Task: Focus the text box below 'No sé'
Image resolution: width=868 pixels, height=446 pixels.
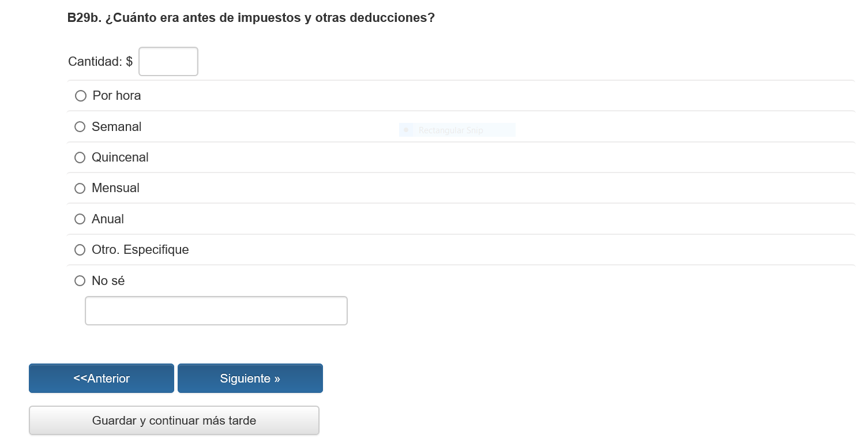Action: point(216,311)
